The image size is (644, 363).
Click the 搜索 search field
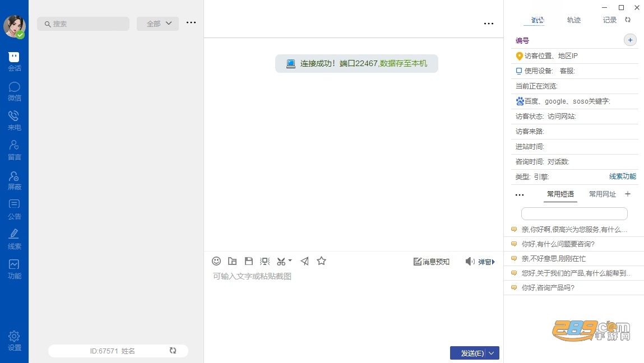[x=83, y=24]
